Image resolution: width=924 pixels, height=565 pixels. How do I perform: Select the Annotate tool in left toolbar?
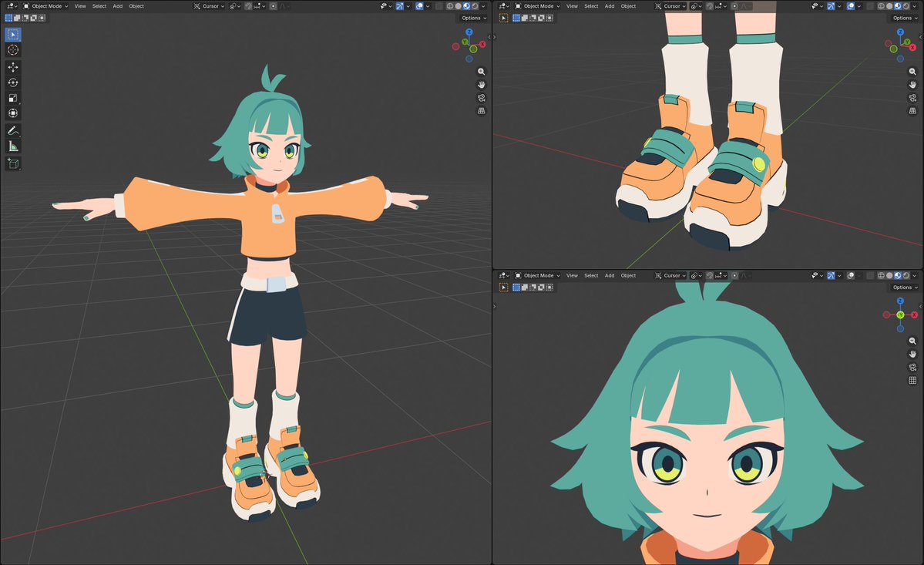tap(13, 130)
